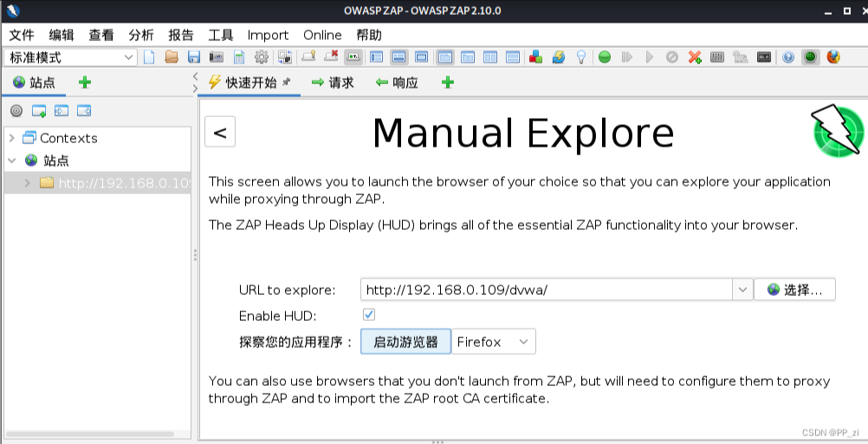Switch to the expand Sites tabs layout

(x=377, y=57)
